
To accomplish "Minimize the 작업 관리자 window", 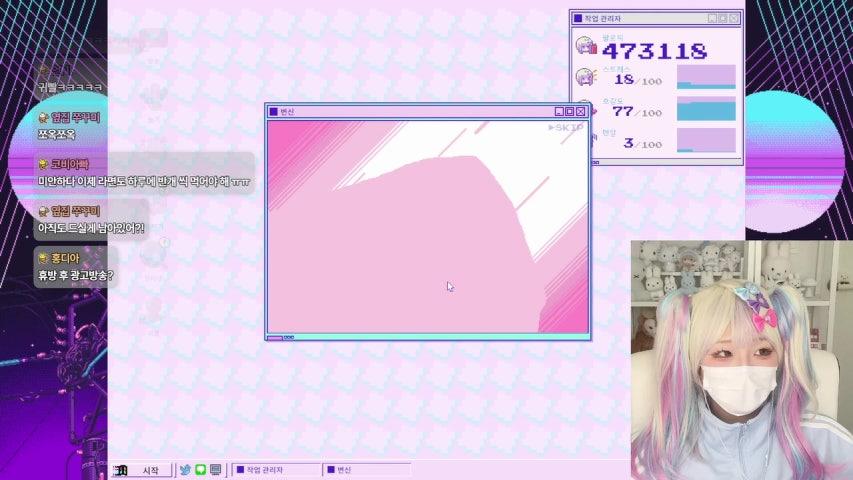I will 712,18.
